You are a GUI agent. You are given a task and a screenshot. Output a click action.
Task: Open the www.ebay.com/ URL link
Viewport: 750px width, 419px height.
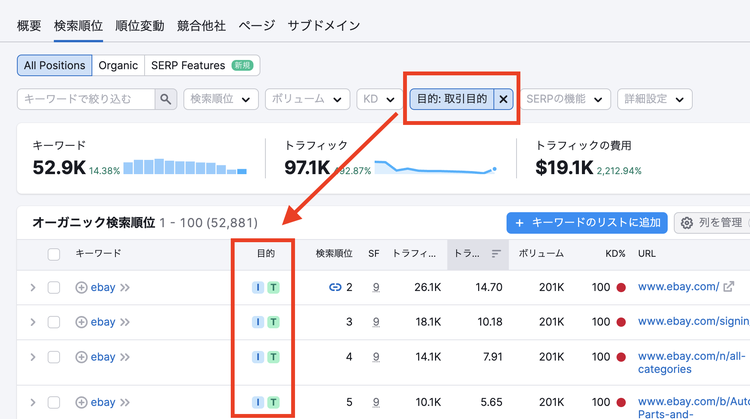(678, 287)
